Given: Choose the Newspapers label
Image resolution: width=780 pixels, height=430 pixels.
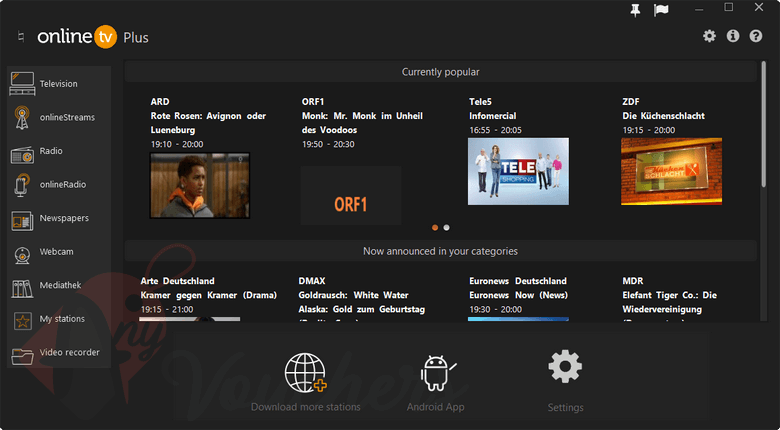Looking at the screenshot, I should tap(64, 218).
